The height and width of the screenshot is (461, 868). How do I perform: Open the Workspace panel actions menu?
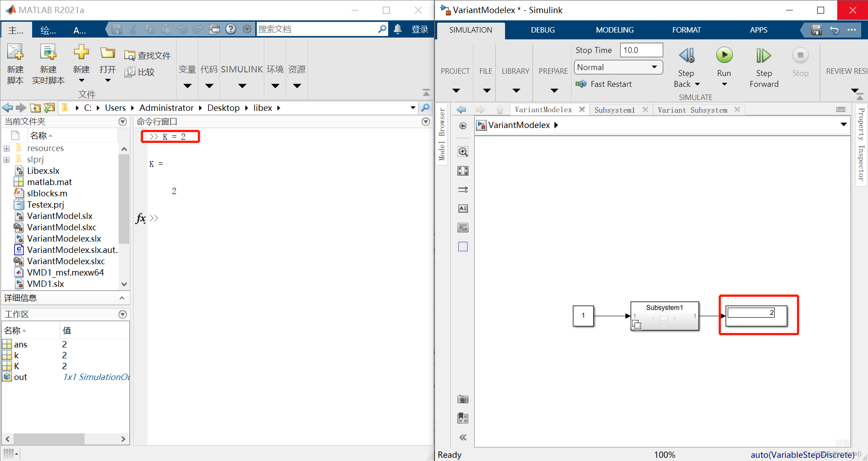pos(123,314)
